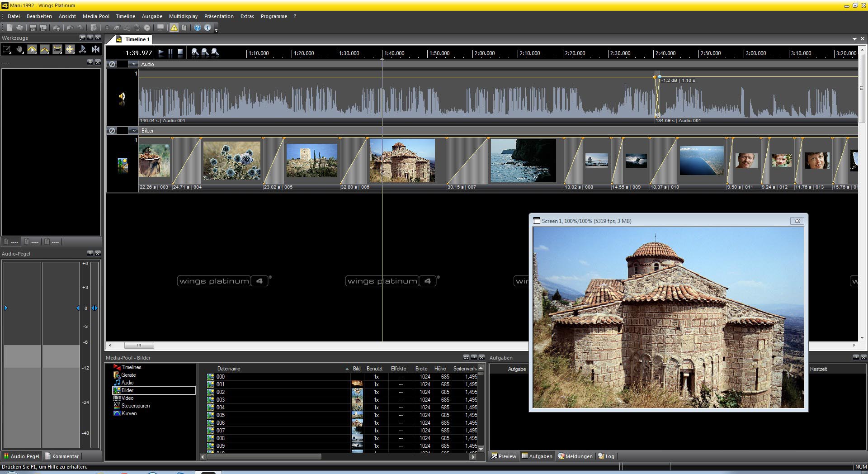
Task: Sort the list by Dateiname column header
Action: (229, 369)
